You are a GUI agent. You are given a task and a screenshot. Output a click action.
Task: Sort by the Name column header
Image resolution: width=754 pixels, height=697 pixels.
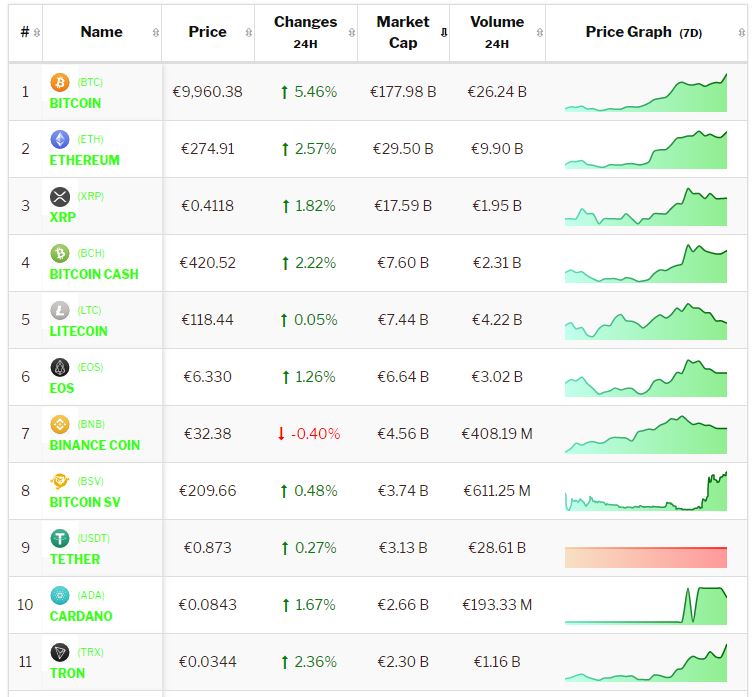pos(101,32)
